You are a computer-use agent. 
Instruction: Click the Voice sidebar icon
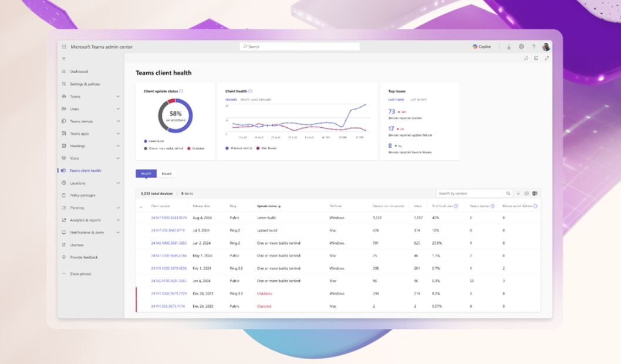coord(64,158)
